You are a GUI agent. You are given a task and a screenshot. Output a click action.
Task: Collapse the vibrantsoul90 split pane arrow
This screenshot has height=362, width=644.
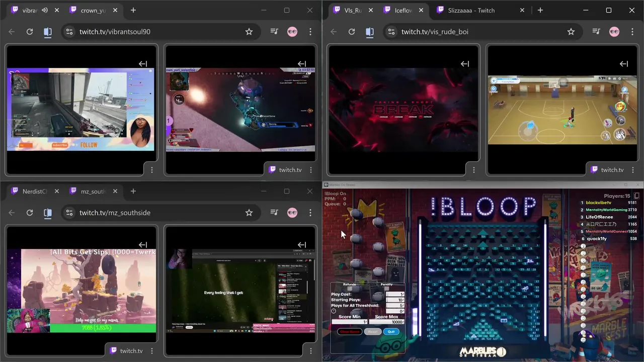pyautogui.click(x=143, y=64)
